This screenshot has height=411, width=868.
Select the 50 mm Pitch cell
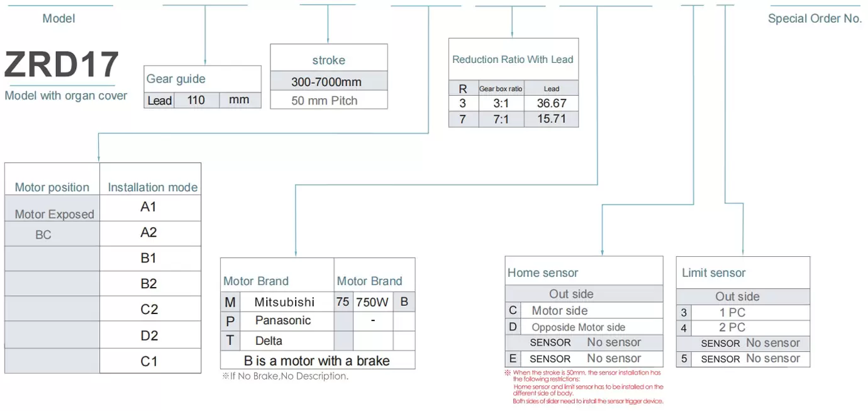(x=325, y=101)
